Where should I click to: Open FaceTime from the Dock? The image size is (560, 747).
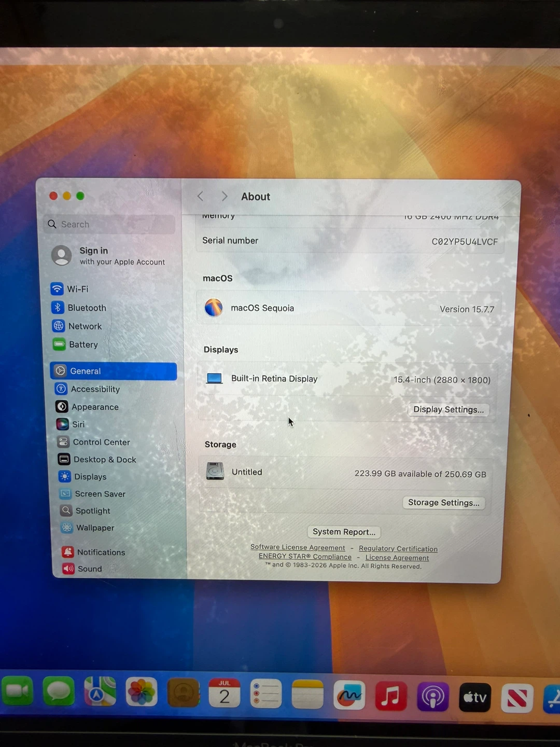click(x=17, y=691)
